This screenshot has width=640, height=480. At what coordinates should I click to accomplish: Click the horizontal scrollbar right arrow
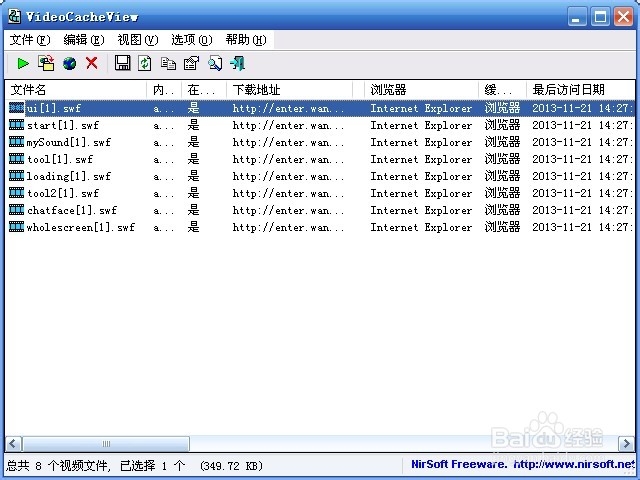[x=626, y=443]
